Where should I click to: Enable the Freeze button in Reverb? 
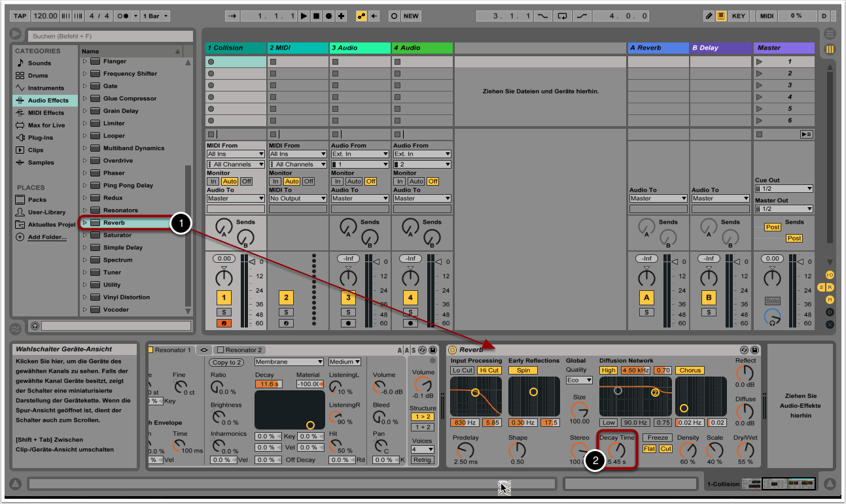click(658, 438)
